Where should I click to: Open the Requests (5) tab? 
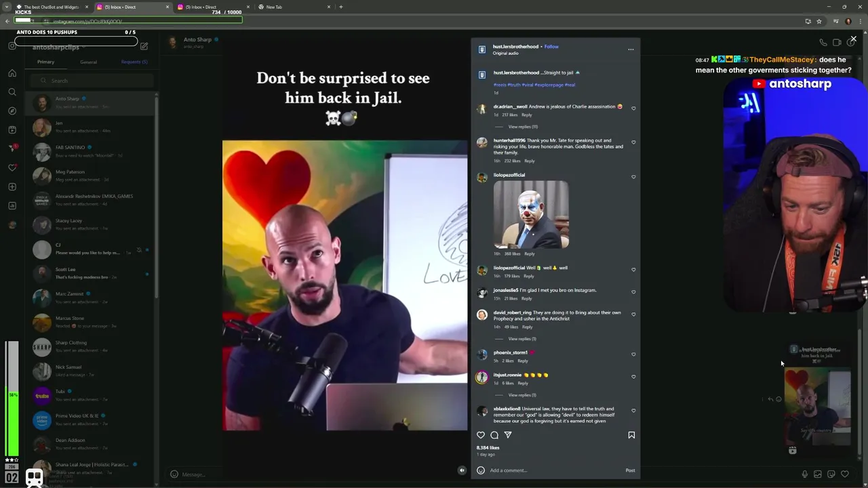tap(134, 62)
